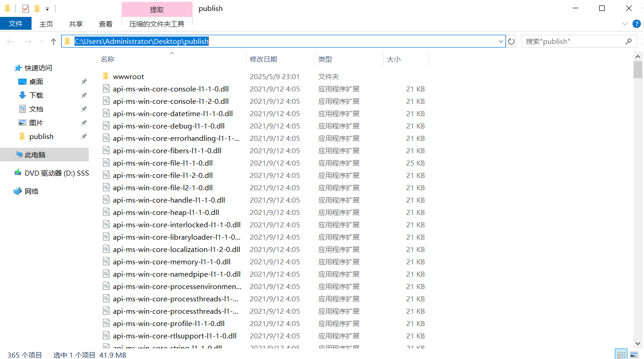Screen dimensions: 644x359
Task: Click the pin icon next to publish
Action: (x=84, y=136)
